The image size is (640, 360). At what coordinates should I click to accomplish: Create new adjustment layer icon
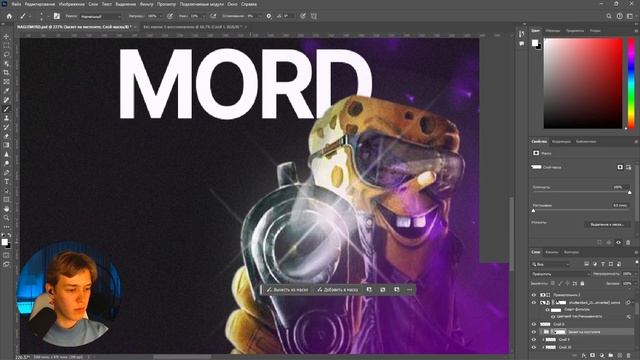click(x=602, y=356)
